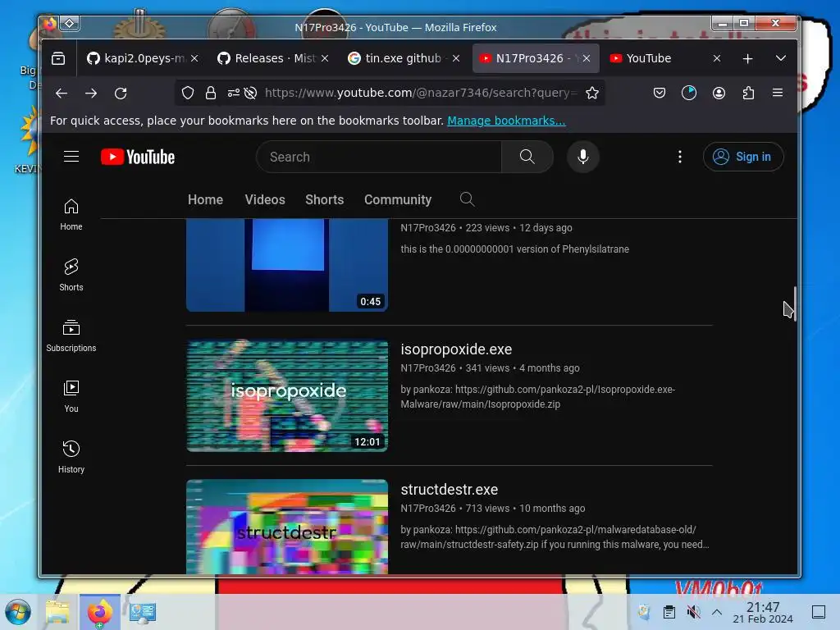Image resolution: width=840 pixels, height=630 pixels.
Task: Open Shorts in the YouTube sidebar
Action: (x=71, y=275)
